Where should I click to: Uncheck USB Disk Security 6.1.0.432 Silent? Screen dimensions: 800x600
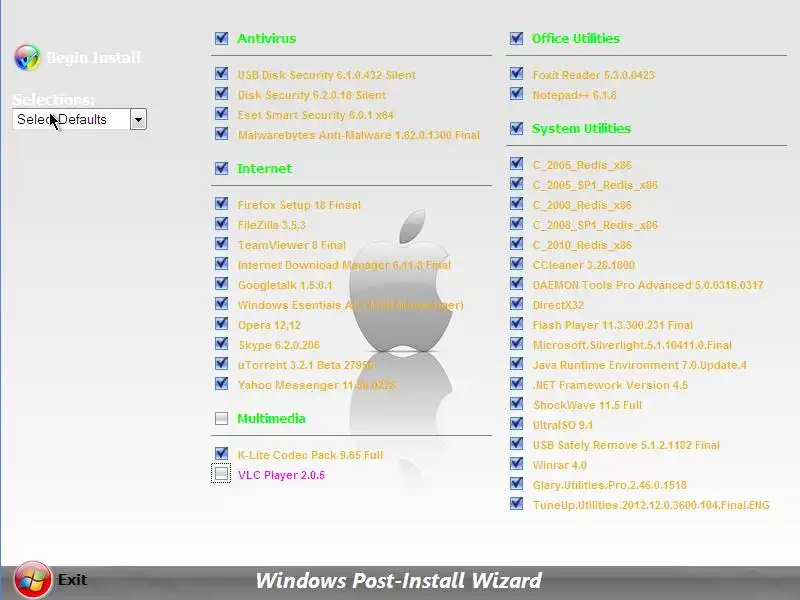coord(221,74)
